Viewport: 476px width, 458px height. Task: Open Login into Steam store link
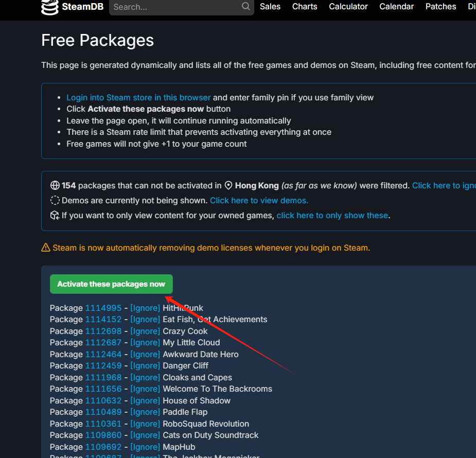pyautogui.click(x=138, y=97)
